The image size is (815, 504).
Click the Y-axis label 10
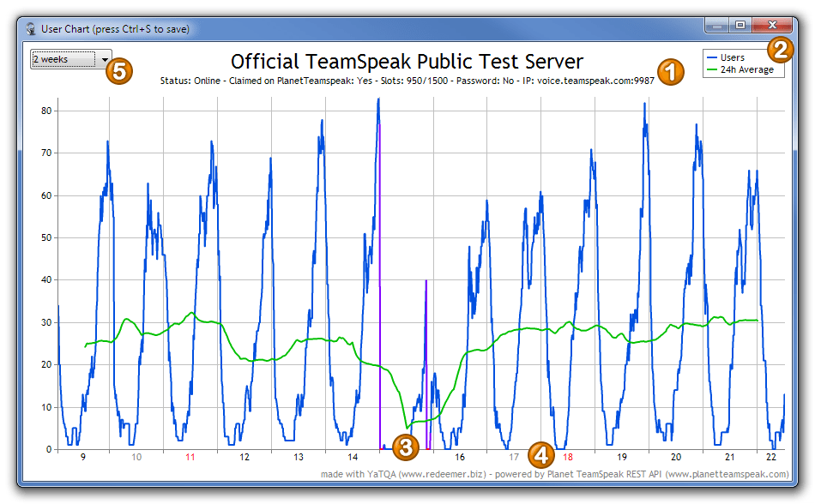click(x=46, y=407)
